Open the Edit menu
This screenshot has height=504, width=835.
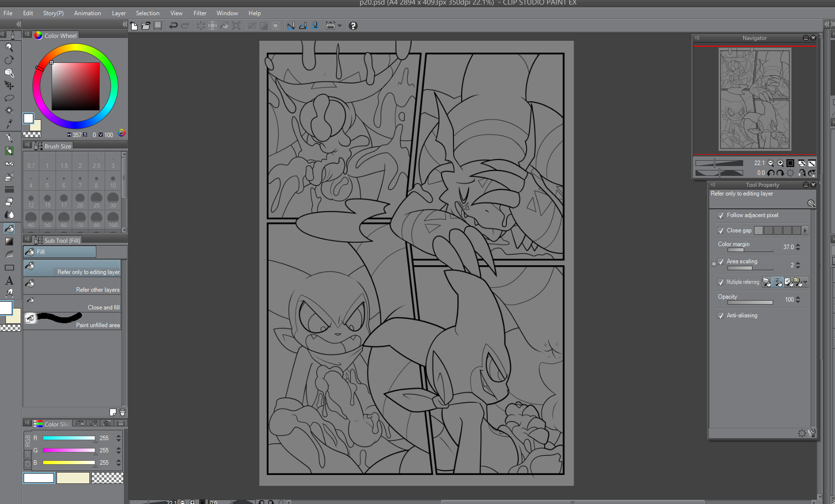[28, 13]
